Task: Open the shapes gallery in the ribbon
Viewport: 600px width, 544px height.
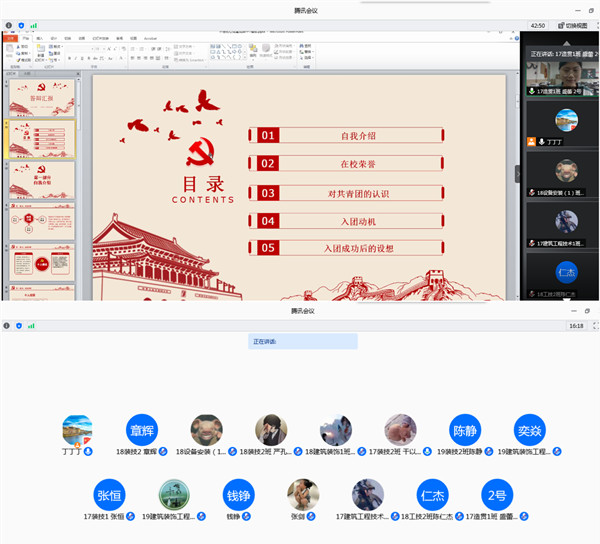Action: (227, 52)
